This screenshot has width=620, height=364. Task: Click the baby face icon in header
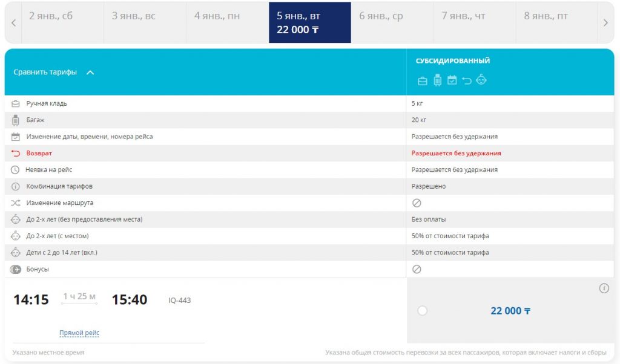[x=481, y=80]
